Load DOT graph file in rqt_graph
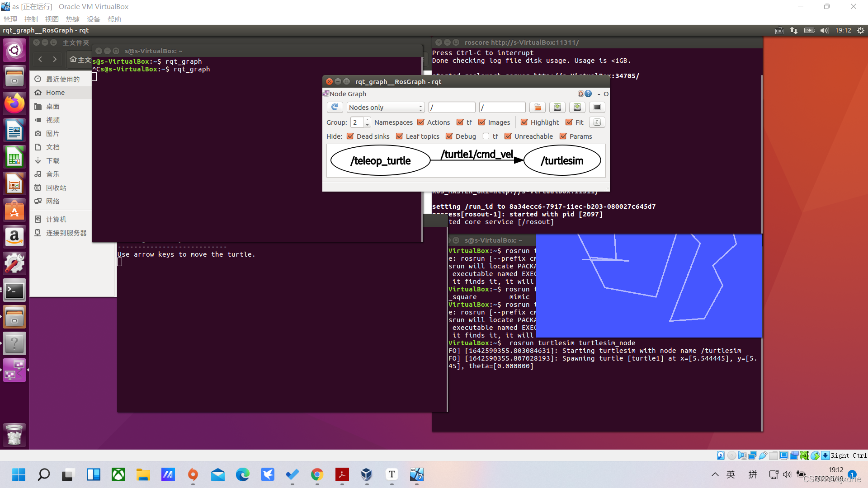The width and height of the screenshot is (868, 488). coord(538,107)
